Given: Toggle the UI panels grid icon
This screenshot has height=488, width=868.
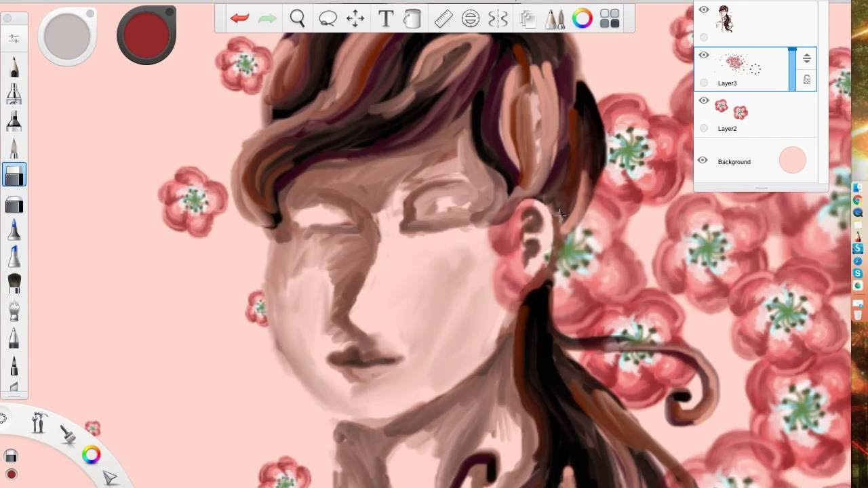Looking at the screenshot, I should tap(610, 19).
